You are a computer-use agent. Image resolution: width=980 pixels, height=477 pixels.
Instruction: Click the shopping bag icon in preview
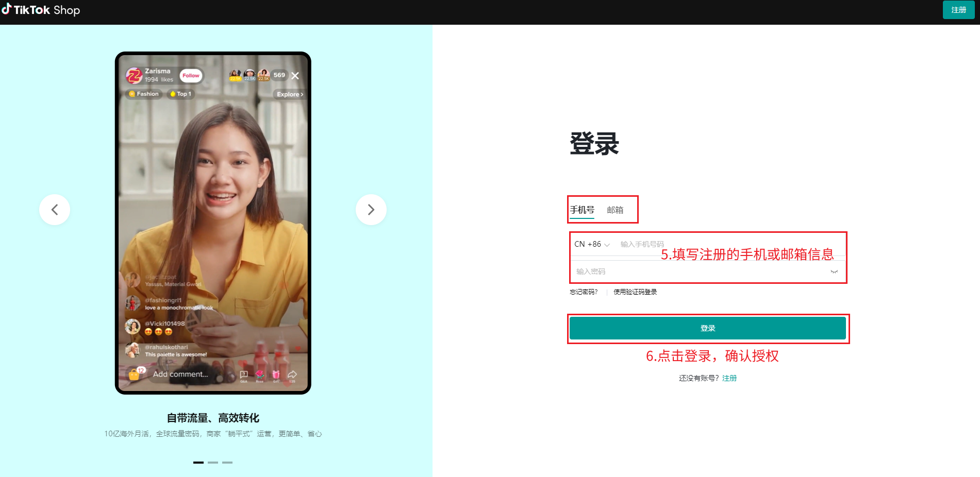pos(134,374)
